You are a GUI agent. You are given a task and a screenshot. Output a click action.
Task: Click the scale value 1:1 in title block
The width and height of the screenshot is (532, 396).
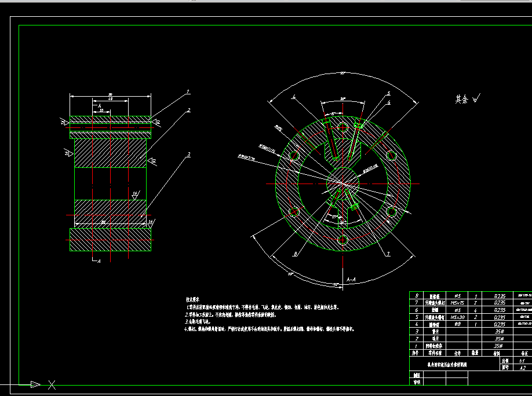(x=523, y=361)
